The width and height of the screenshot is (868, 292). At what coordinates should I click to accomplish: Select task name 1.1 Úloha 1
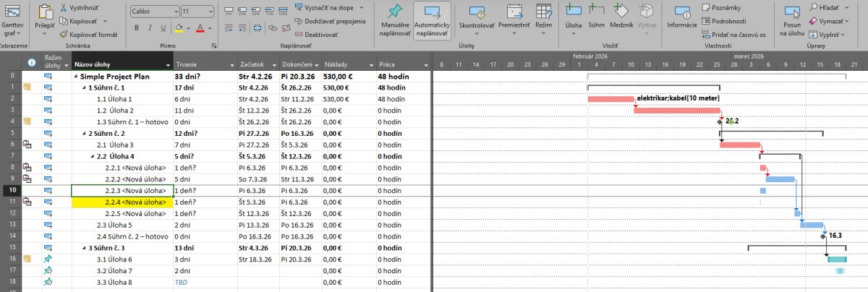tap(114, 98)
